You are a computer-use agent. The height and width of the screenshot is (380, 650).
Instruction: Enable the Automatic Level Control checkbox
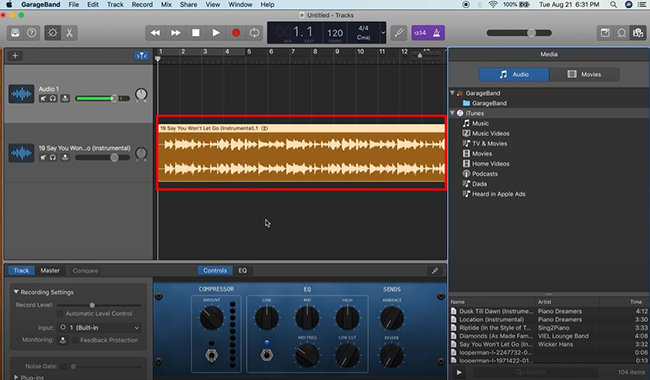click(x=61, y=314)
